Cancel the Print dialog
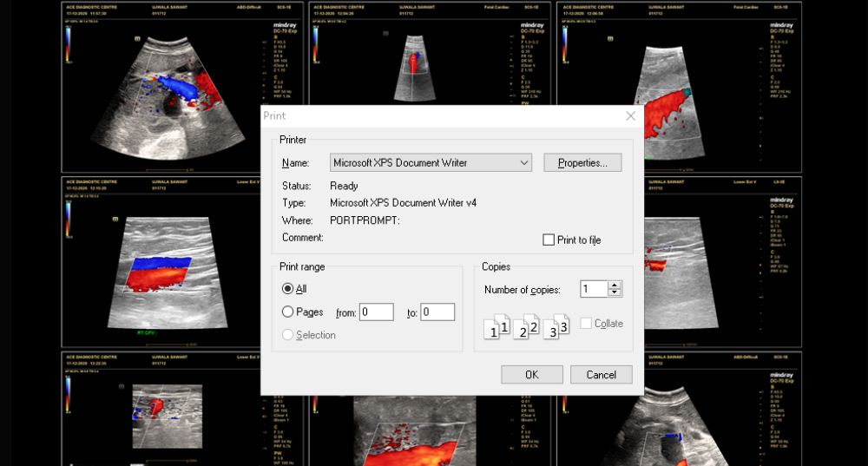This screenshot has width=868, height=466. tap(601, 375)
